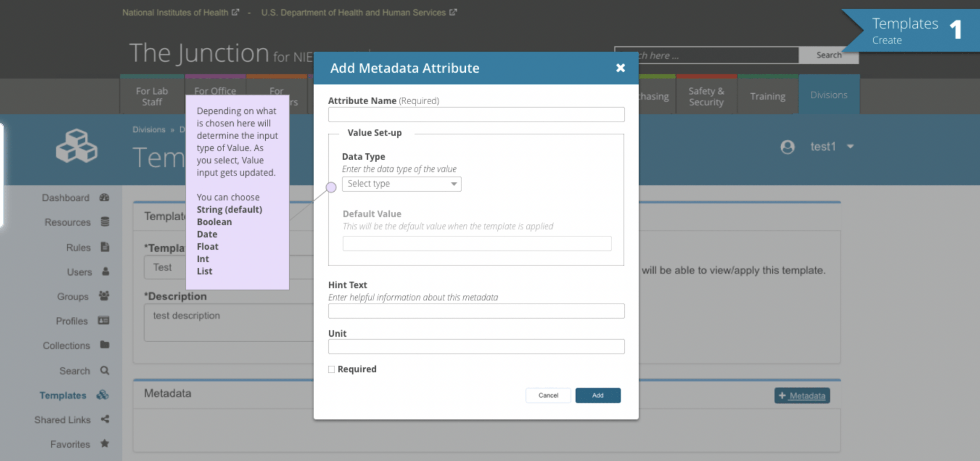980x461 pixels.
Task: Click the Rules document icon
Action: (105, 247)
